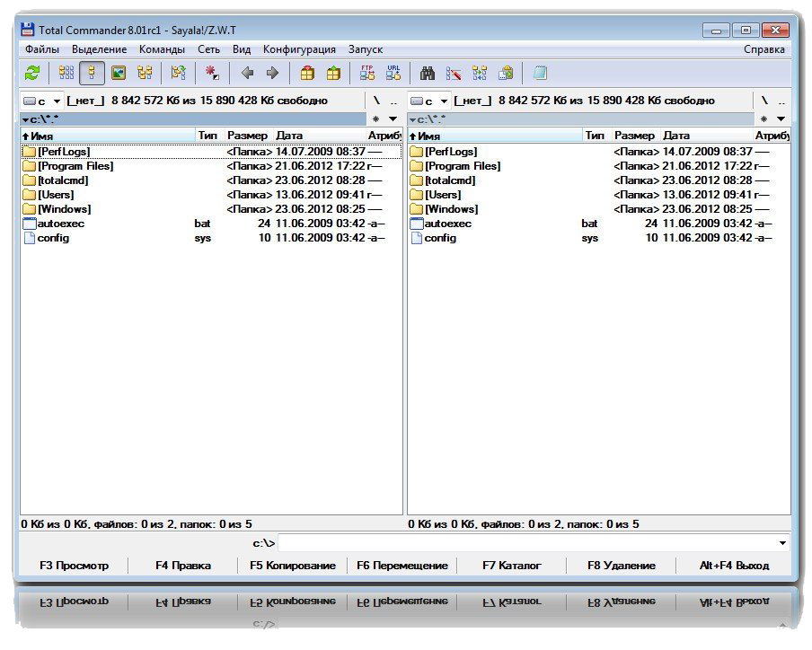Open the Команды menu
This screenshot has height=650, width=812.
(162, 49)
